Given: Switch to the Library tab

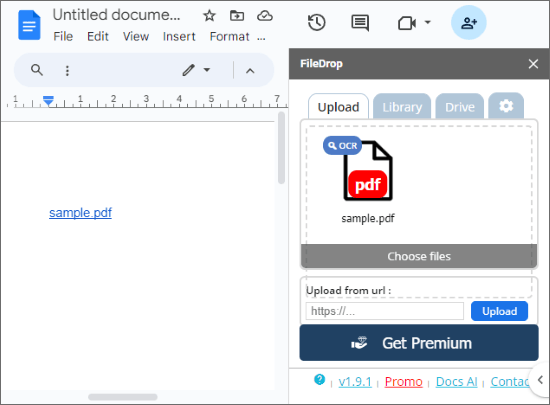Looking at the screenshot, I should (402, 107).
